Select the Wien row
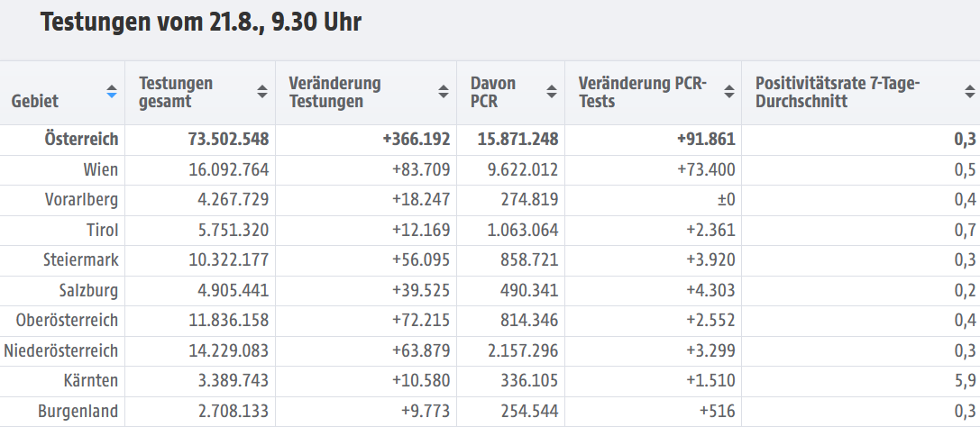Viewport: 980px width, 427px height. tap(490, 169)
